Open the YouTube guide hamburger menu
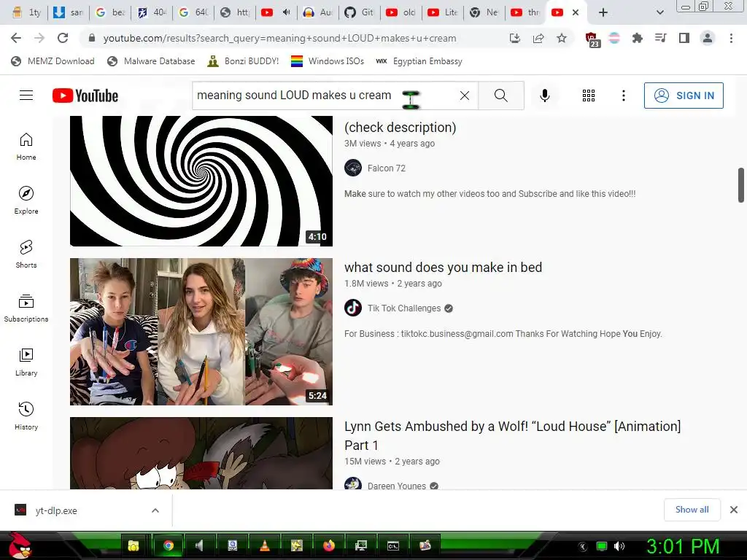This screenshot has height=560, width=747. tap(26, 96)
